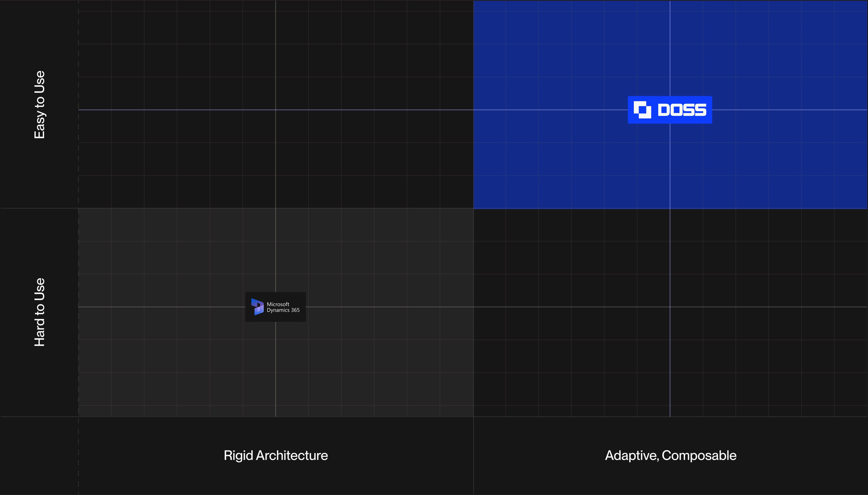Image resolution: width=868 pixels, height=495 pixels.
Task: Select the Hard to Use axis label
Action: 40,312
